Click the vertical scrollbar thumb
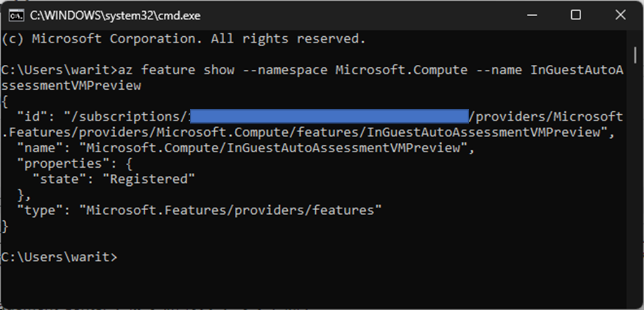644x310 pixels. click(635, 54)
